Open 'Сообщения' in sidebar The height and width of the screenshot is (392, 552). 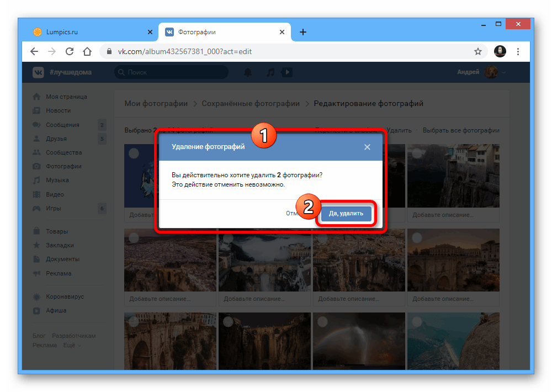[x=62, y=125]
